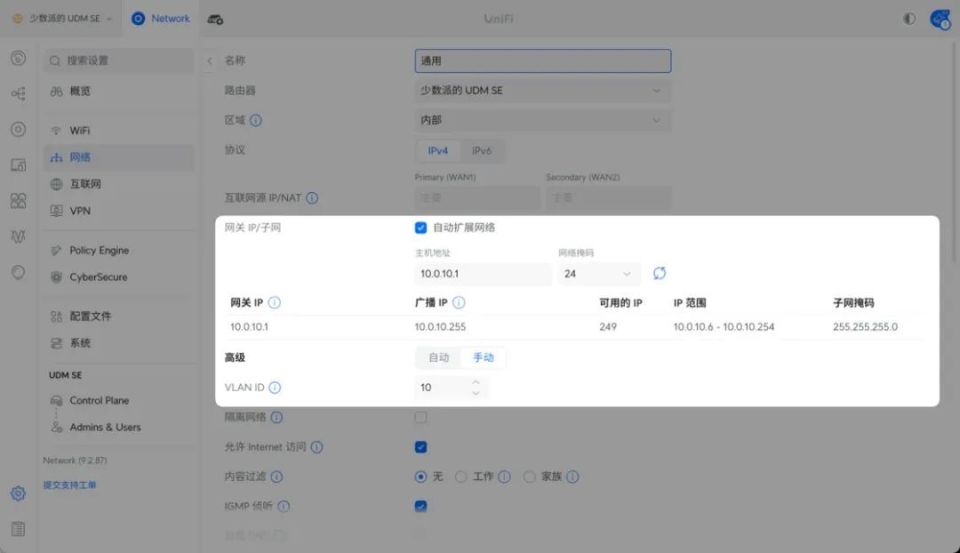Show info icon beside 隔离网络
960x553 pixels.
tap(277, 417)
